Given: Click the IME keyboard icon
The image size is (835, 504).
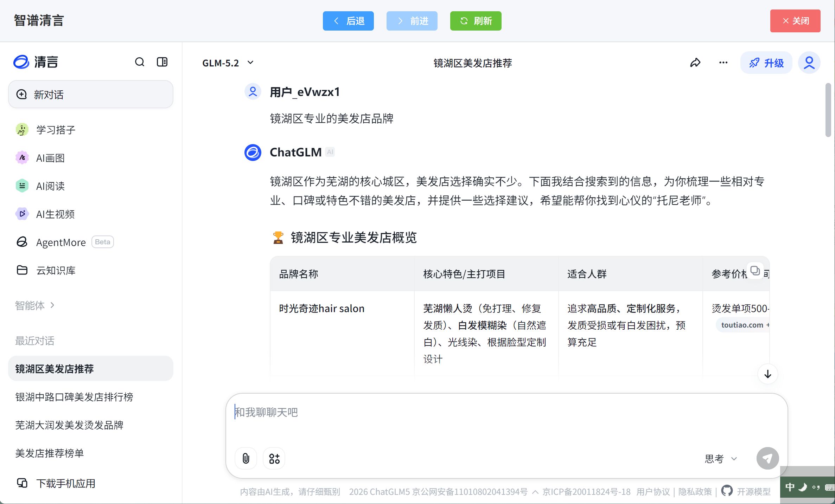Looking at the screenshot, I should [x=830, y=487].
